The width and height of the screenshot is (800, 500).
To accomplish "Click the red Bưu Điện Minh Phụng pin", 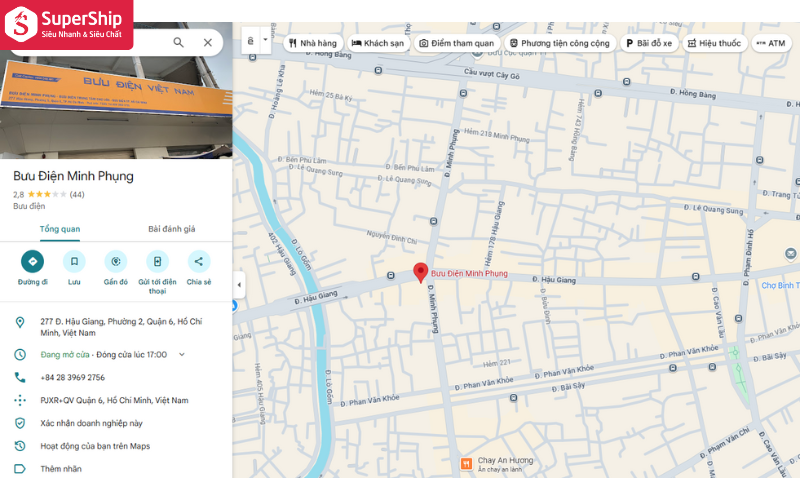I will coord(420,272).
